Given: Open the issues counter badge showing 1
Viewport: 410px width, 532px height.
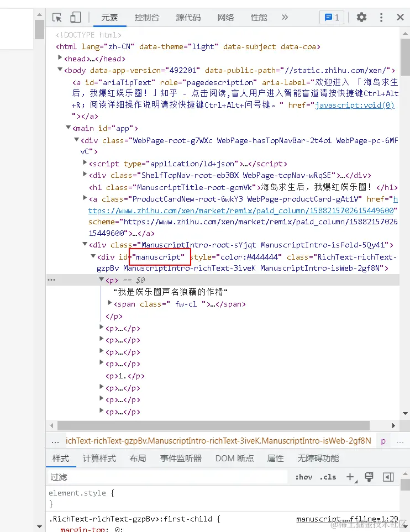Looking at the screenshot, I should (x=332, y=17).
